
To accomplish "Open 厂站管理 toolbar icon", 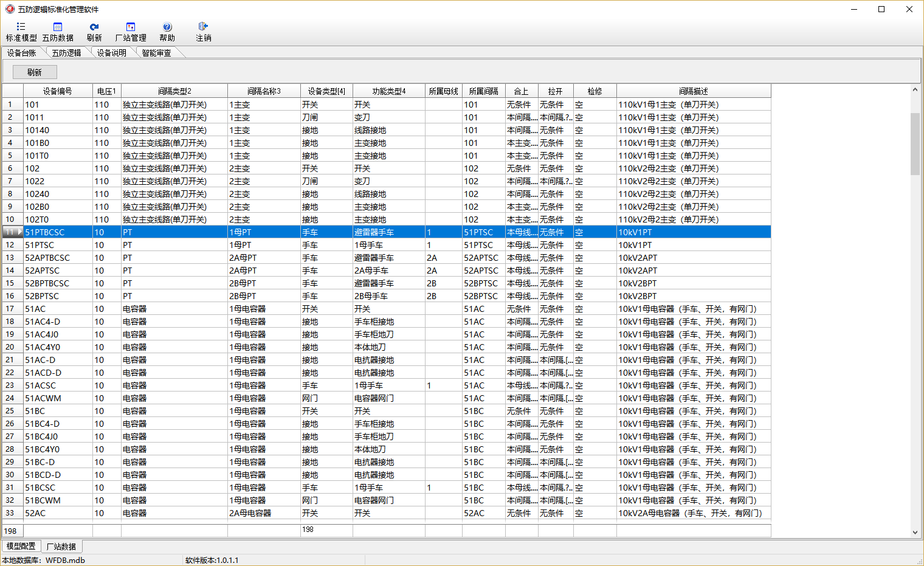I will coord(131,32).
